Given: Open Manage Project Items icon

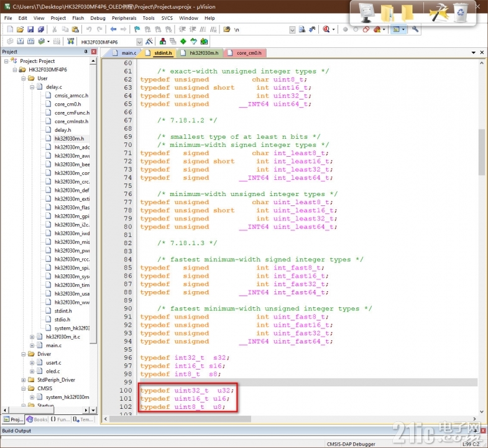Looking at the screenshot, I should 162,41.
